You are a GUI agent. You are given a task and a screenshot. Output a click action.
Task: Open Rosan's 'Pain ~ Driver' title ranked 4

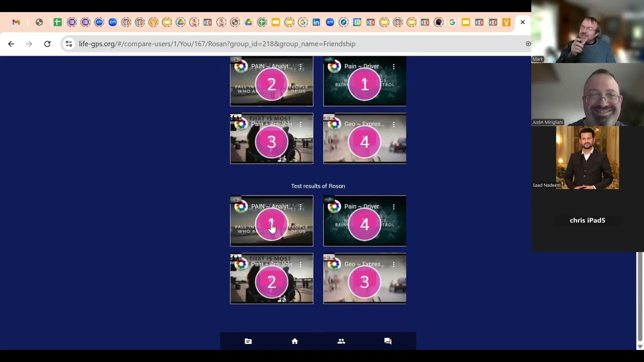(362, 207)
